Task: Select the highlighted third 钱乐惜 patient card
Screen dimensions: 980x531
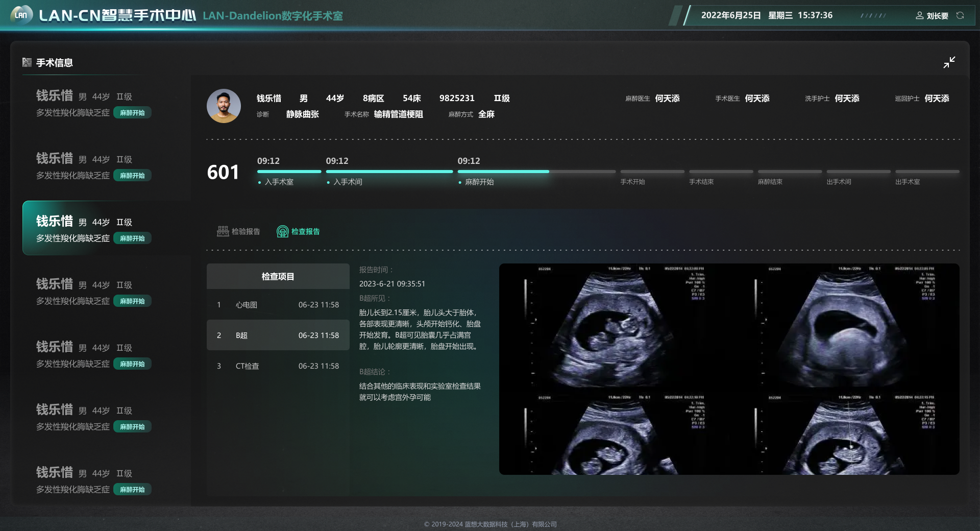Action: pyautogui.click(x=106, y=228)
